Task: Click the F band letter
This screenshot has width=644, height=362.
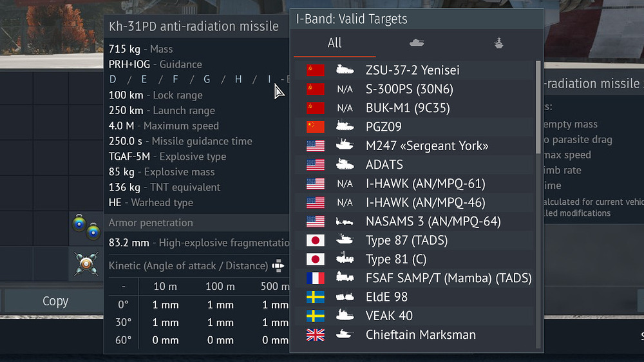Action: pyautogui.click(x=175, y=79)
